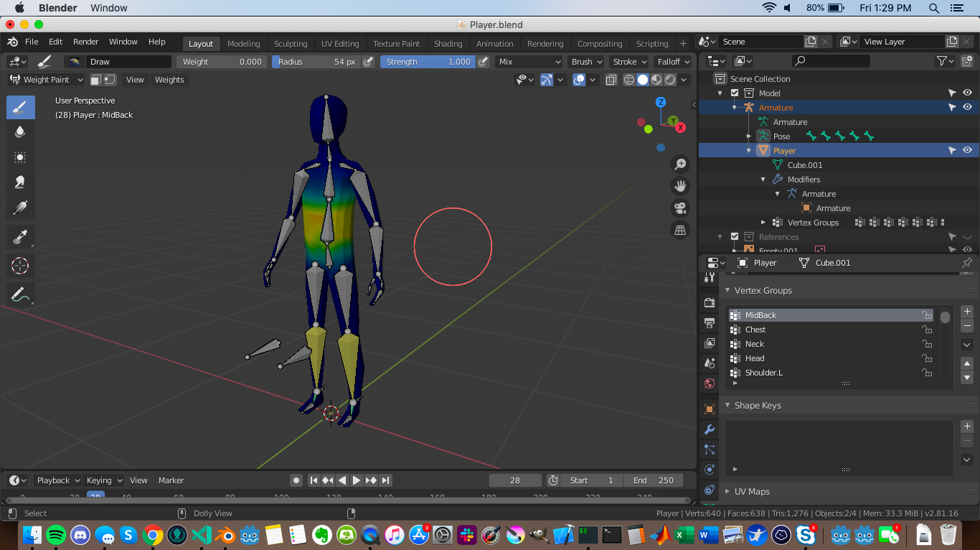This screenshot has height=550, width=980.
Task: Hide the Player mesh with eye icon
Action: point(967,151)
